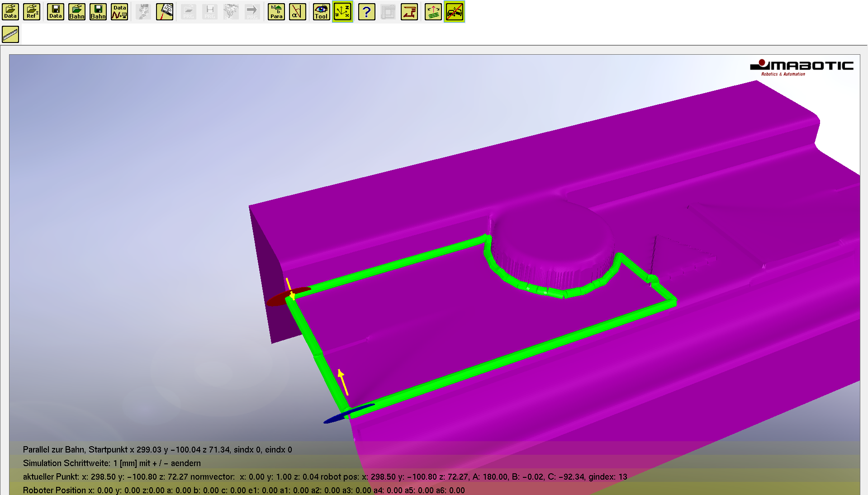
Task: Toggle the XYZ coordinate axes button
Action: click(x=343, y=12)
